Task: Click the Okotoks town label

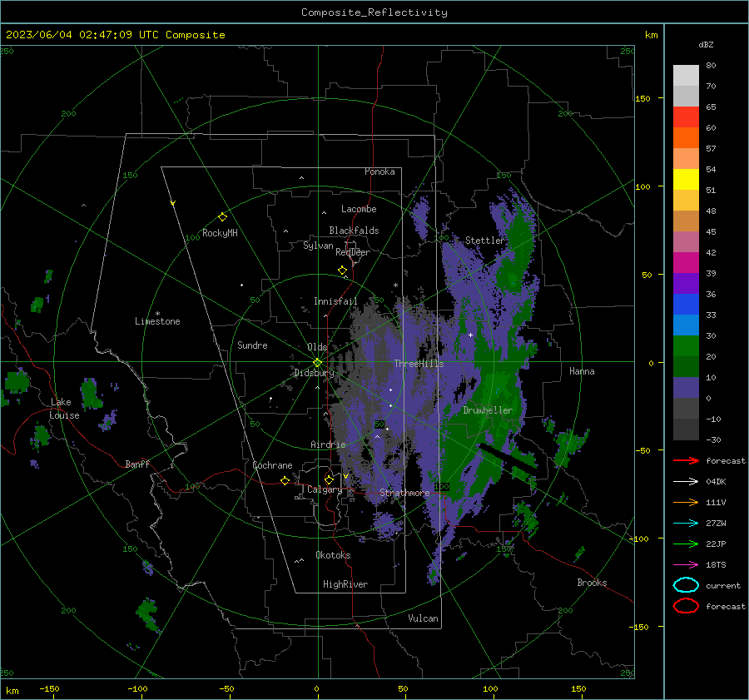Action: (x=333, y=555)
